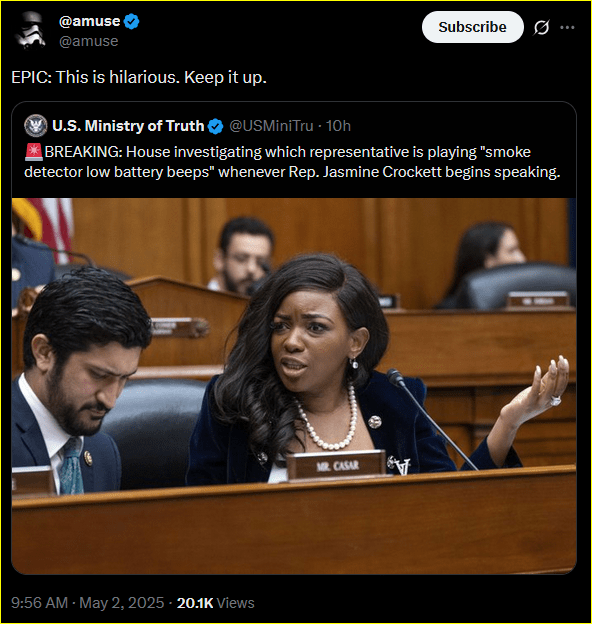This screenshot has height=624, width=592.
Task: Click the verified badge beside Ministry of Truth
Action: (x=216, y=127)
